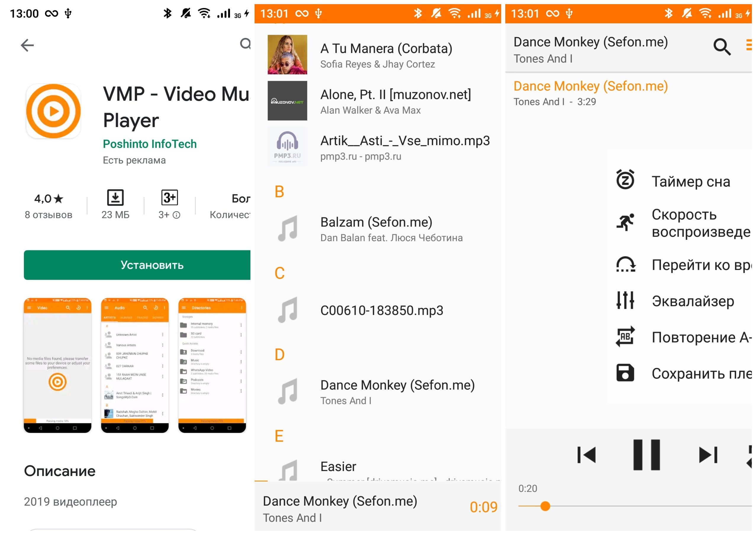Tap the 0:09 elapsed time in mini player
Image resolution: width=756 pixels, height=535 pixels.
coord(484,507)
